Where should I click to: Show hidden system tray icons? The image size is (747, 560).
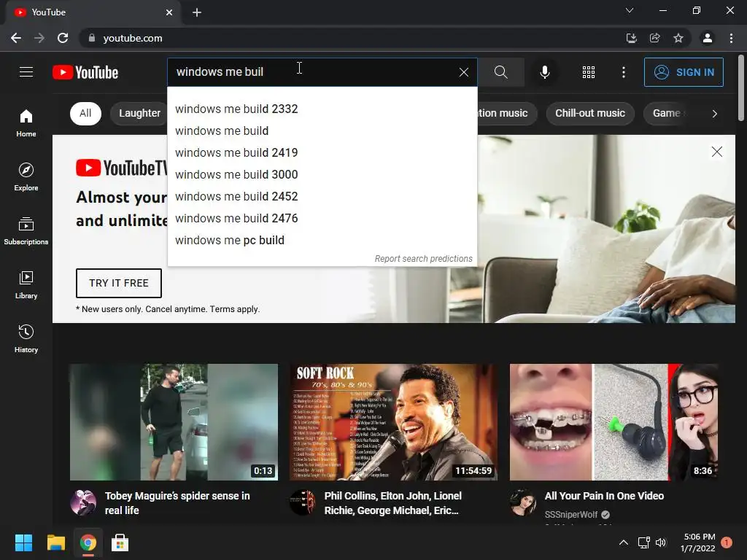coord(623,542)
